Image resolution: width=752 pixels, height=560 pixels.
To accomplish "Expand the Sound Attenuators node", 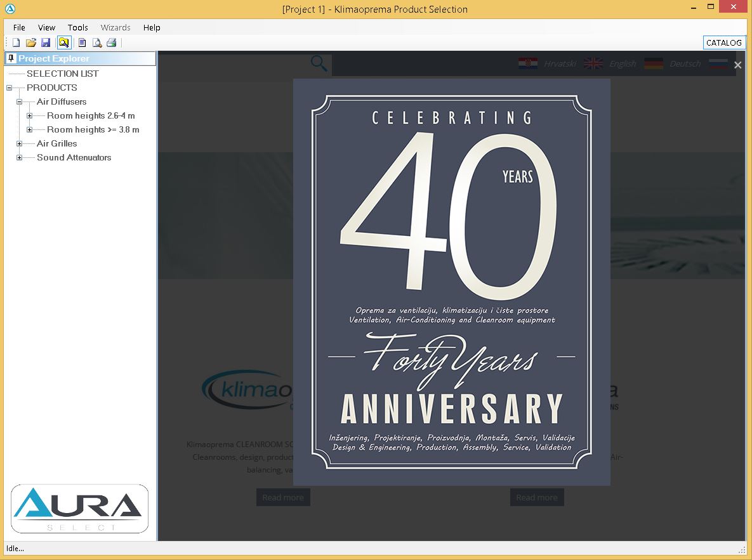I will point(20,158).
